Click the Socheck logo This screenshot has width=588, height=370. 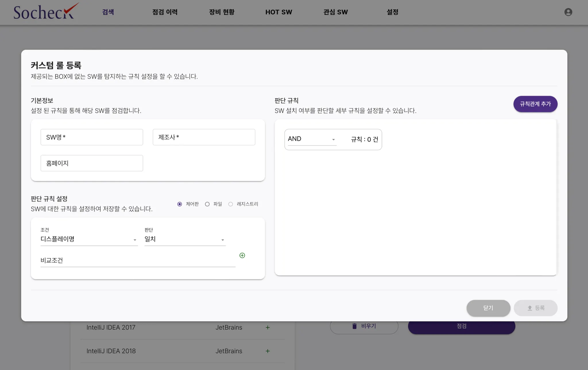(46, 12)
